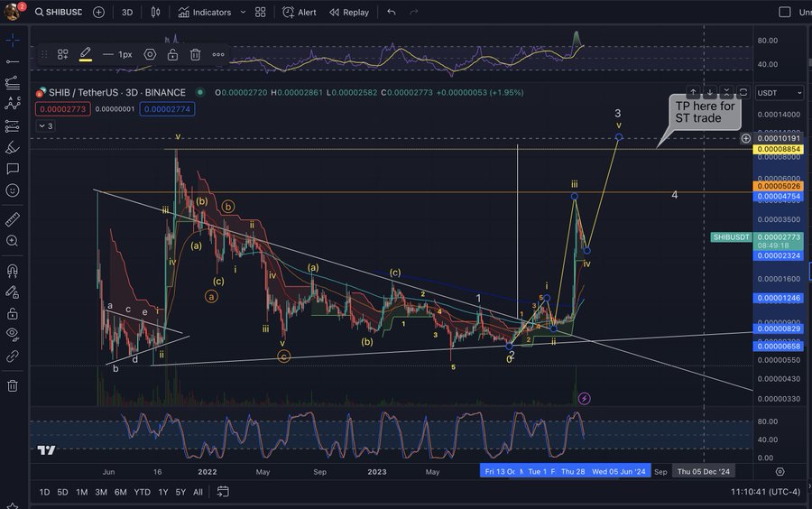Open the USDT currency dropdown
812x509 pixels.
pyautogui.click(x=780, y=93)
